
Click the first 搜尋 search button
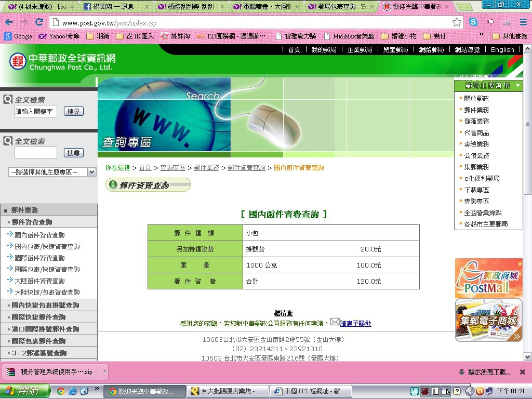73,111
